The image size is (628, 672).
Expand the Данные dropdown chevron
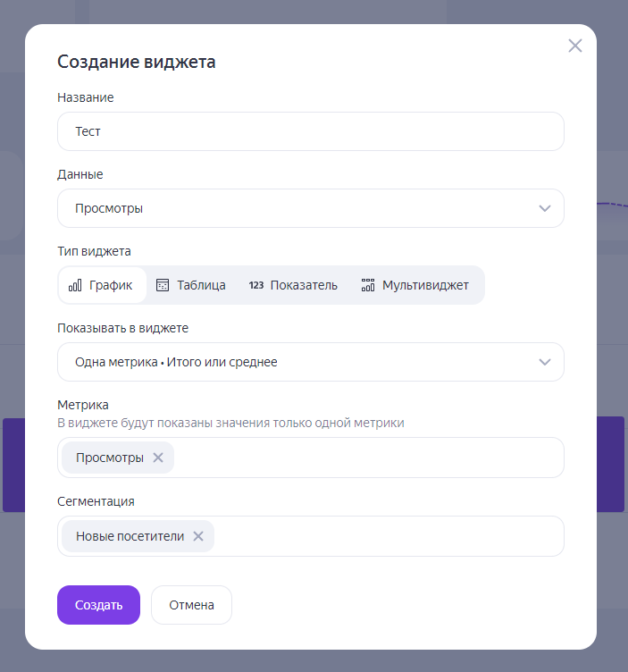545,208
